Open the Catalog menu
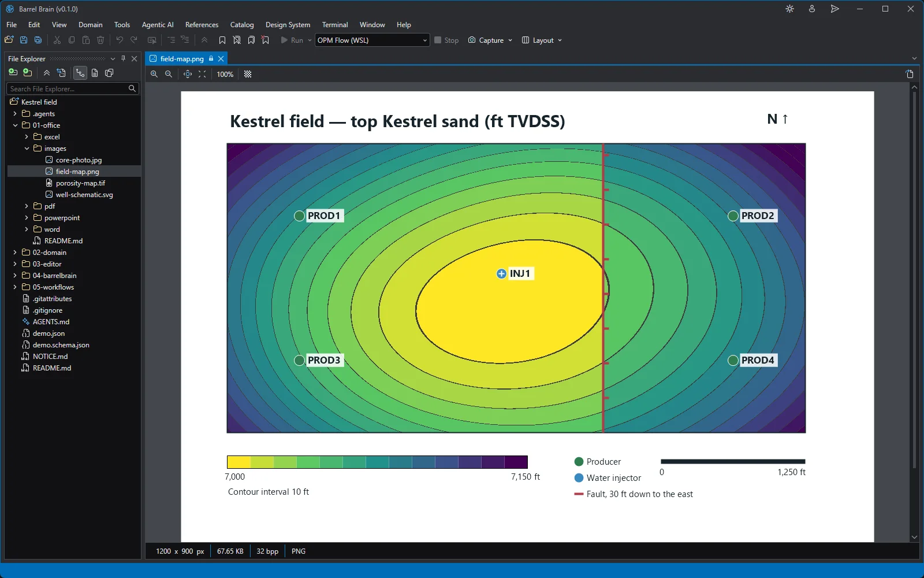 click(x=242, y=25)
